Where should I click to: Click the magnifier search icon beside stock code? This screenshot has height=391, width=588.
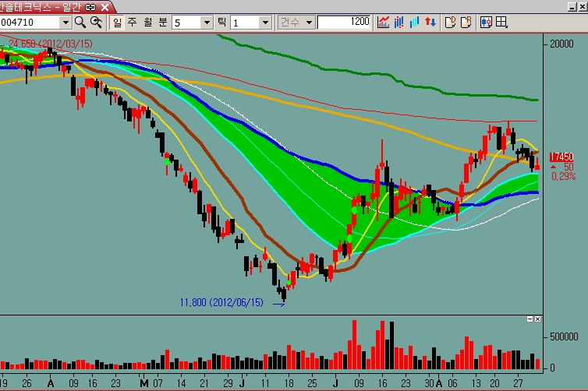click(x=80, y=22)
